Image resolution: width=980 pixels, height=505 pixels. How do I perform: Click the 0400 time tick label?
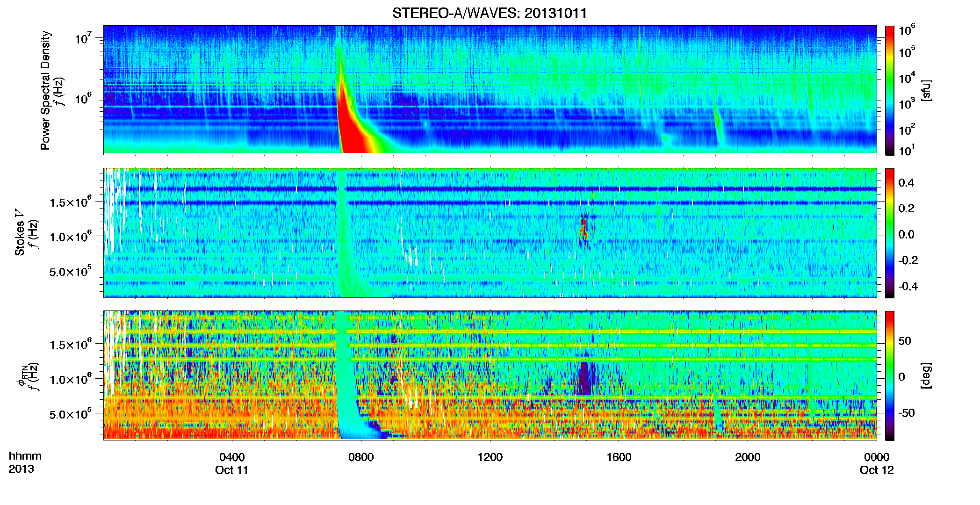tap(232, 457)
